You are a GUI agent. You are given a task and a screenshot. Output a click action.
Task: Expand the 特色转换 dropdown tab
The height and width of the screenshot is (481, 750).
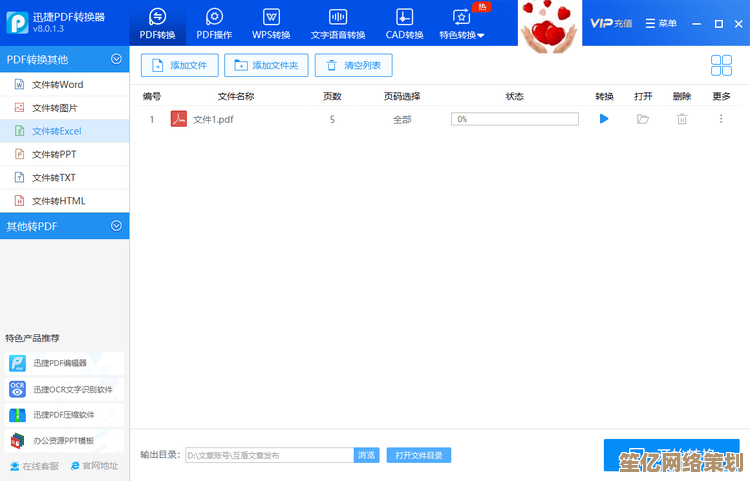click(462, 23)
